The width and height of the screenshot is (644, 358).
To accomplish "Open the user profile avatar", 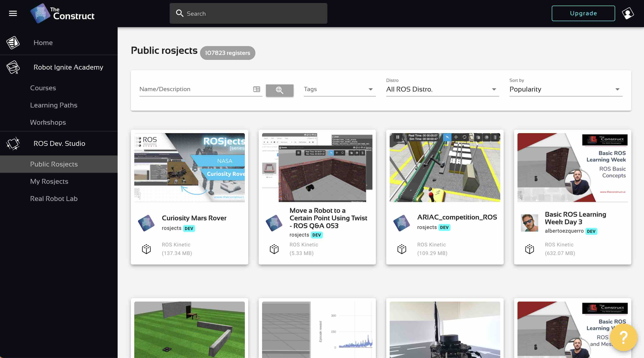I will (x=628, y=13).
